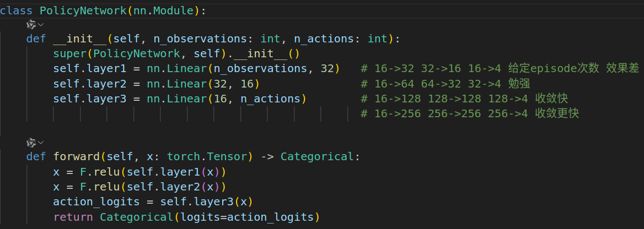This screenshot has height=229, width=644.
Task: Click the comment ending with '效果差'
Action: coord(500,69)
